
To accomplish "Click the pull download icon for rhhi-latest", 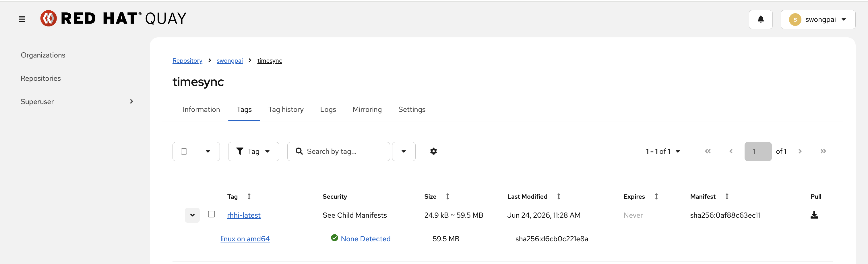I will (x=814, y=215).
